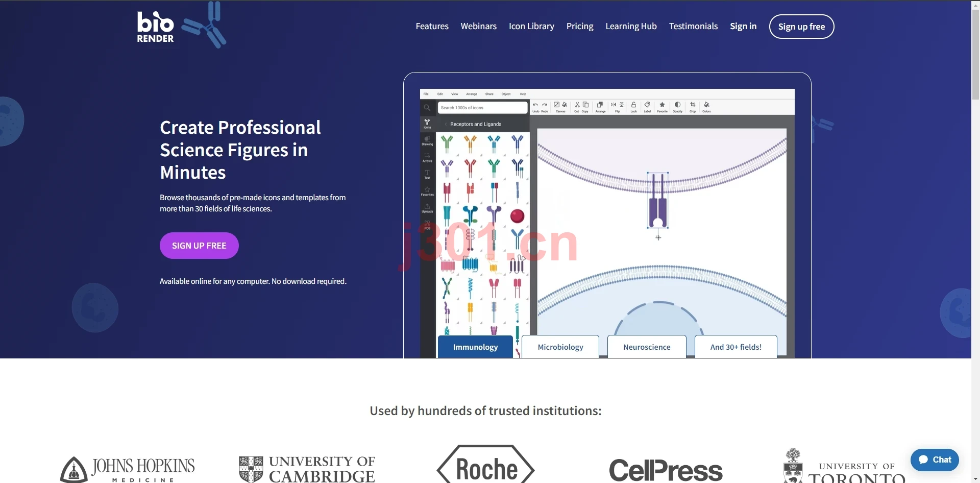The width and height of the screenshot is (980, 483).
Task: Open the Chat widget
Action: coord(935,460)
